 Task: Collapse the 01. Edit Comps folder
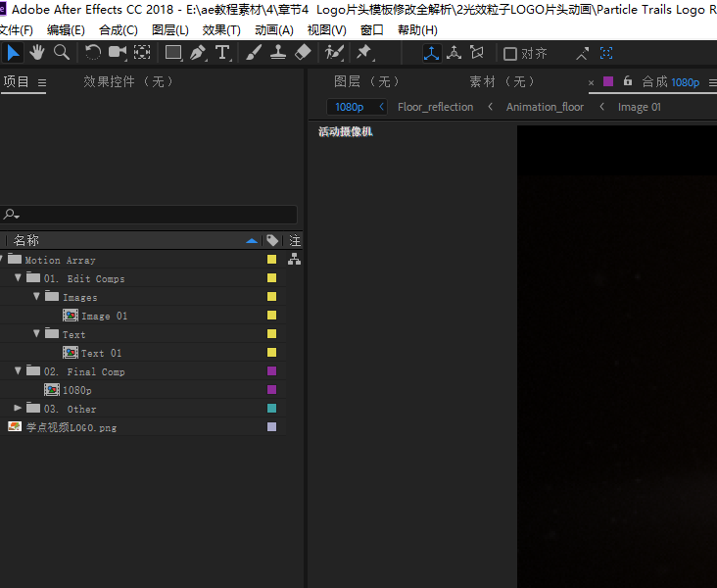18,277
